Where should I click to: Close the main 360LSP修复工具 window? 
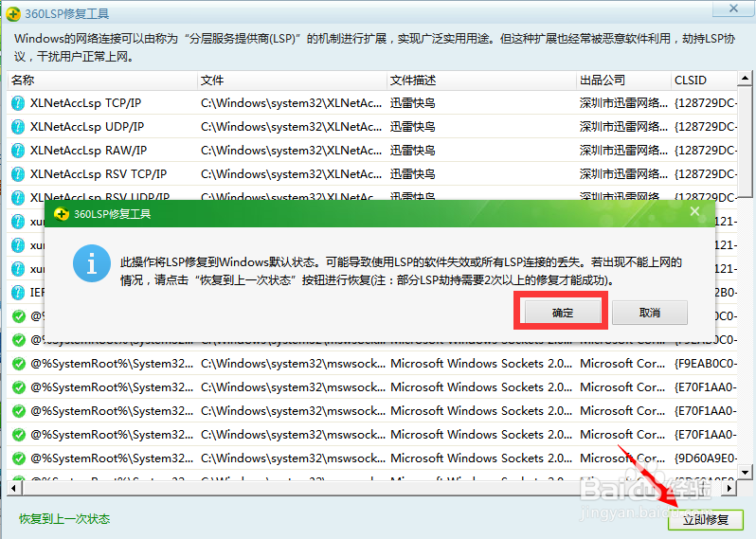[x=733, y=9]
